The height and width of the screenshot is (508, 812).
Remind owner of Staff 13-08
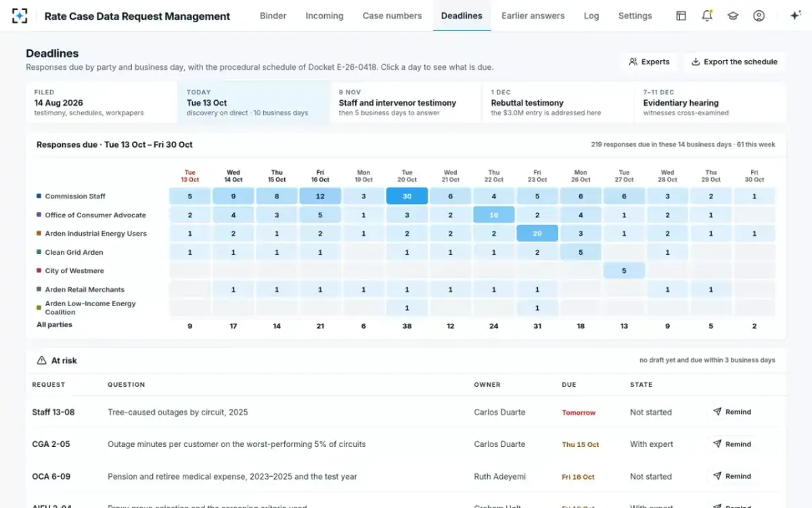pos(731,412)
